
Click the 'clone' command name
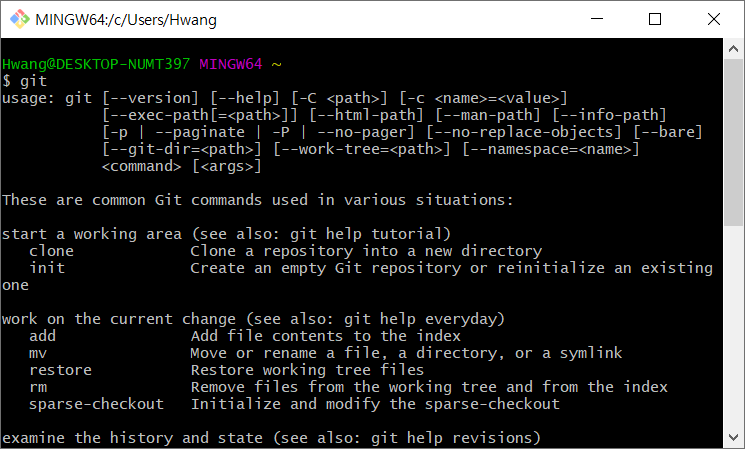pyautogui.click(x=51, y=251)
